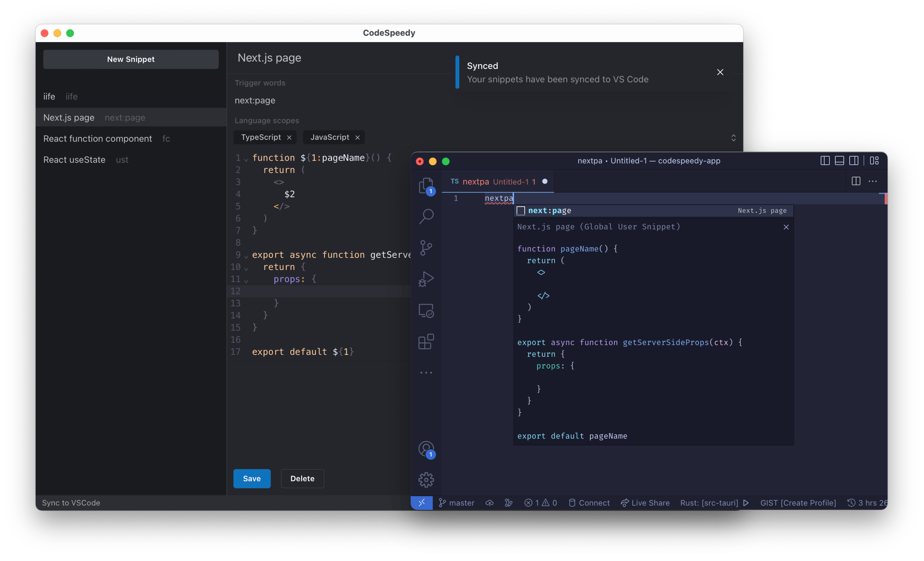
Task: Open Source Control icon in VS Code
Action: tap(426, 248)
